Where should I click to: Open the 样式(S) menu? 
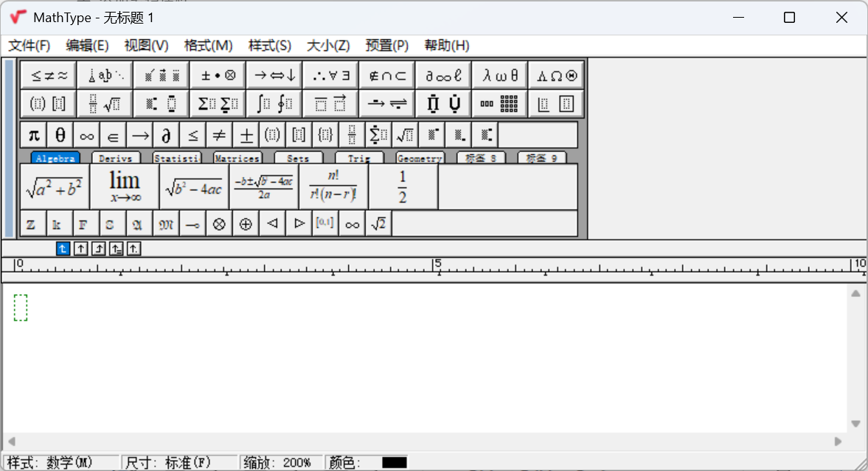270,46
